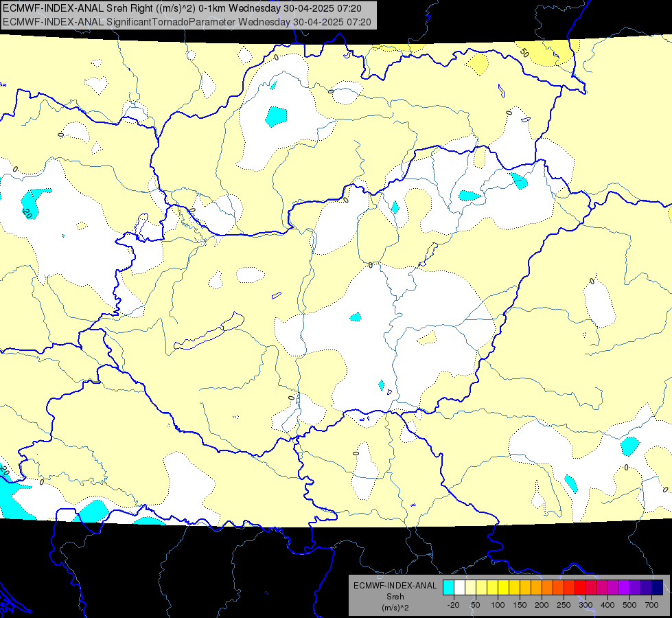Select the 'SignificantTornadoParameter' title line
This screenshot has height=618, width=672.
click(x=187, y=22)
